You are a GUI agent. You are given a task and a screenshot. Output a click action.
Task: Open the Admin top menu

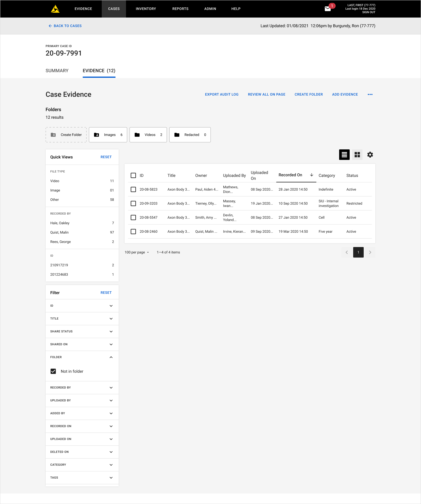[x=210, y=9]
